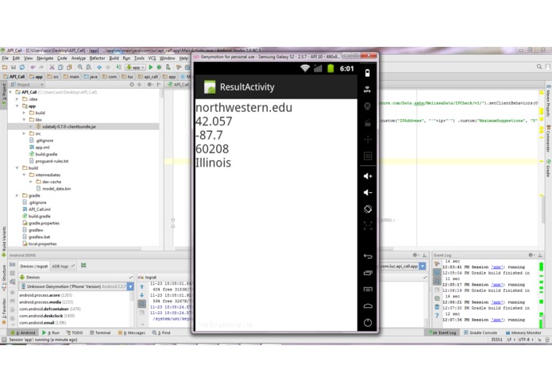Click Genymotion back arrow button

(368, 256)
